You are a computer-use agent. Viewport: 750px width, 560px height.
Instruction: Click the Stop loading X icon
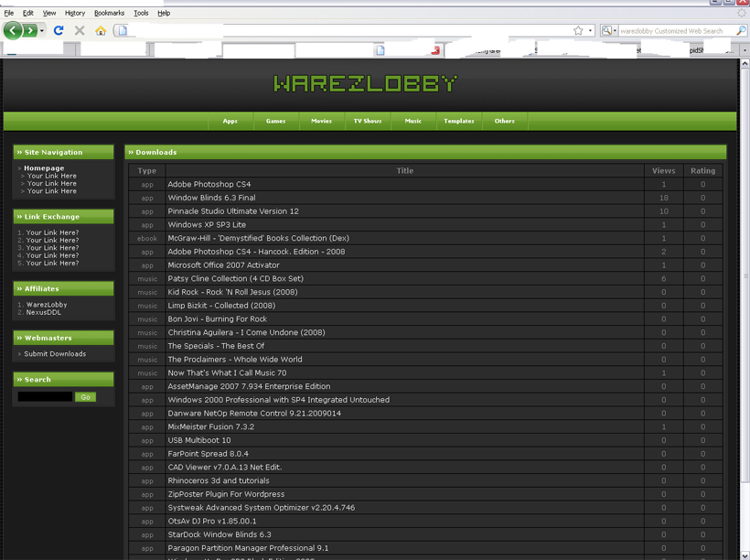(x=80, y=30)
